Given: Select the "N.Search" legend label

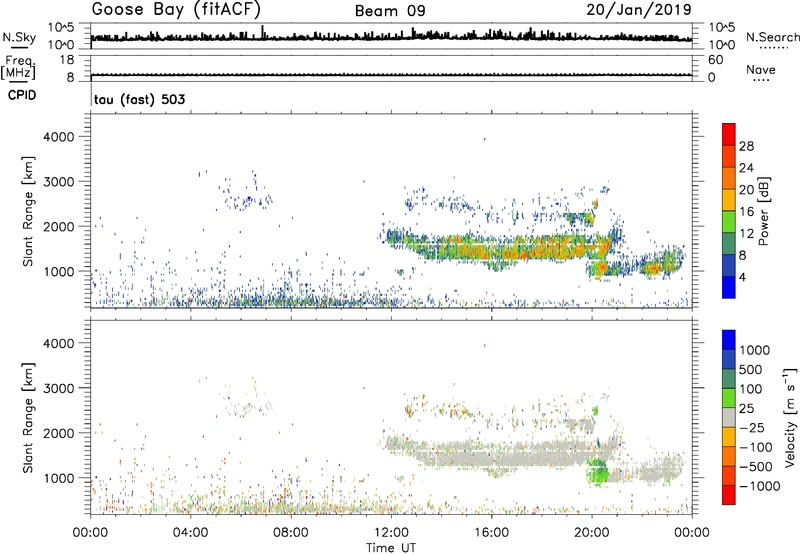Looking at the screenshot, I should 772,37.
